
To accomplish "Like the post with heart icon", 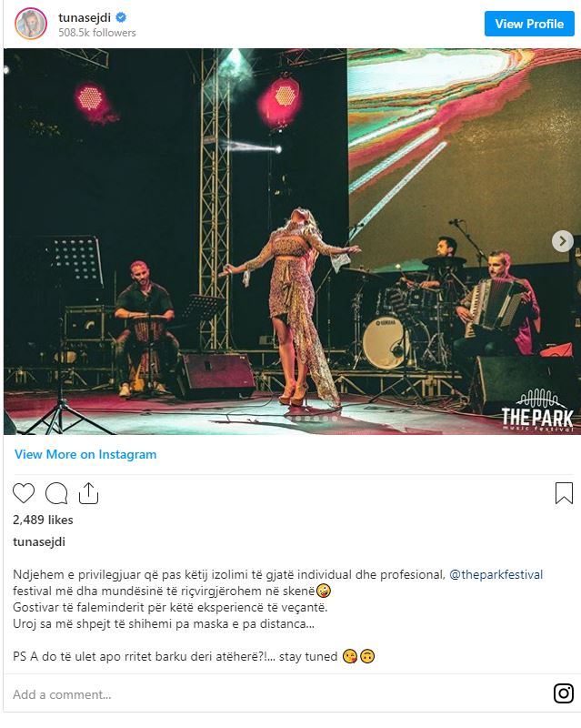I will click(x=24, y=493).
